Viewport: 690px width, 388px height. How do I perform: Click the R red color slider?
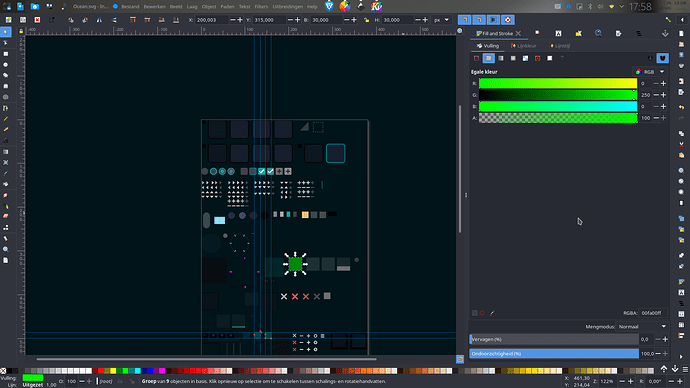click(x=558, y=83)
